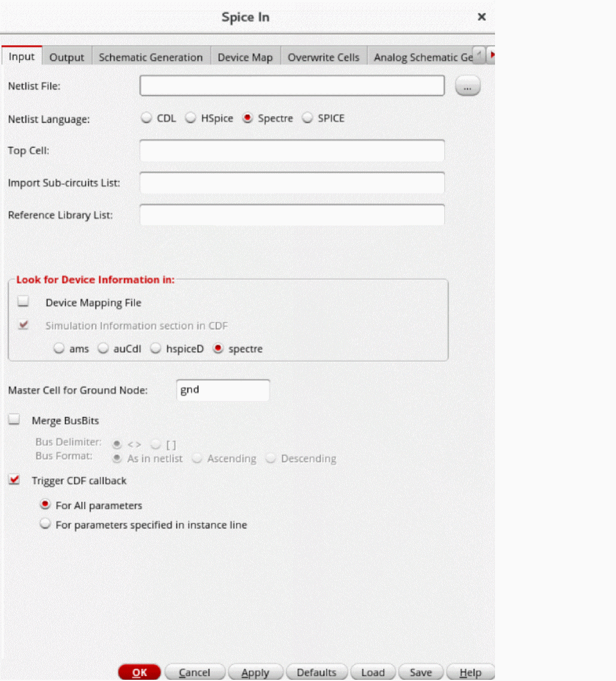Close the Spice In dialog
Viewport: 616px width, 681px height.
click(482, 17)
